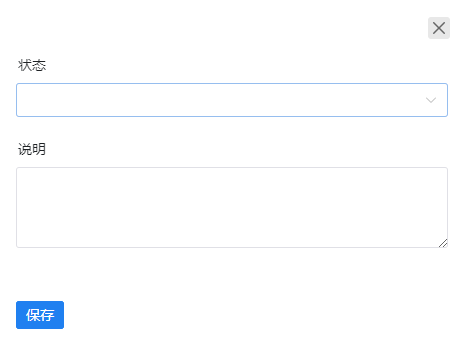The height and width of the screenshot is (361, 468).
Task: Close the dialog with the X icon
Action: click(439, 28)
